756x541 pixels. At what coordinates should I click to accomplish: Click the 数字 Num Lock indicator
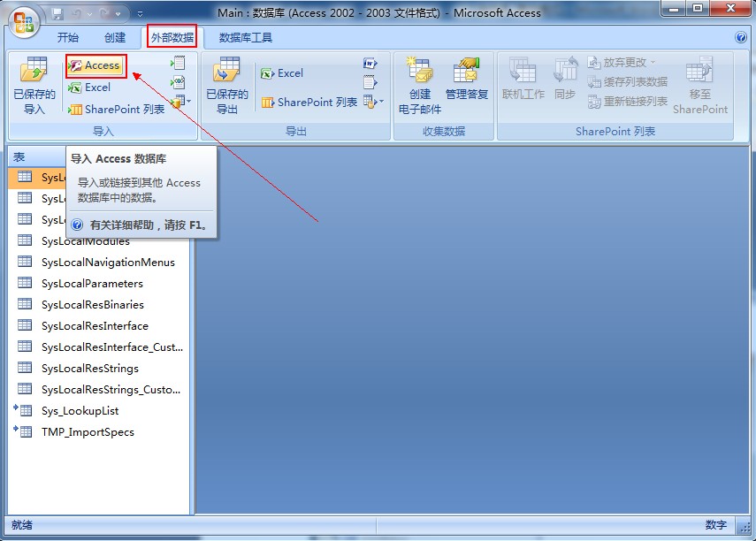(715, 525)
